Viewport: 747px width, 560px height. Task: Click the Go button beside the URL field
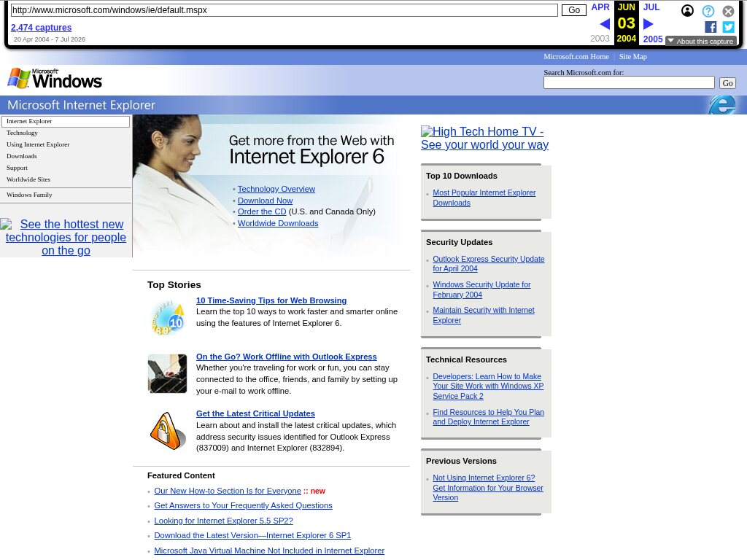[573, 10]
